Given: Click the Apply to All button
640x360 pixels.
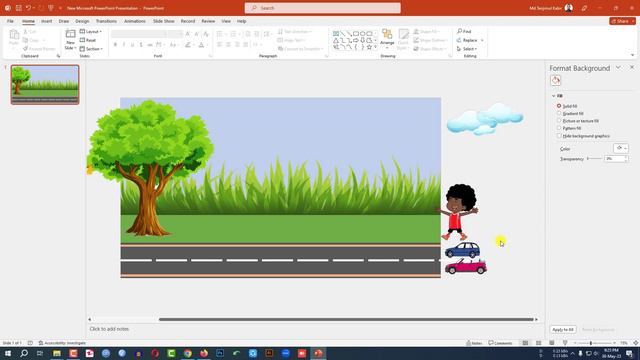Looking at the screenshot, I should pos(563,329).
